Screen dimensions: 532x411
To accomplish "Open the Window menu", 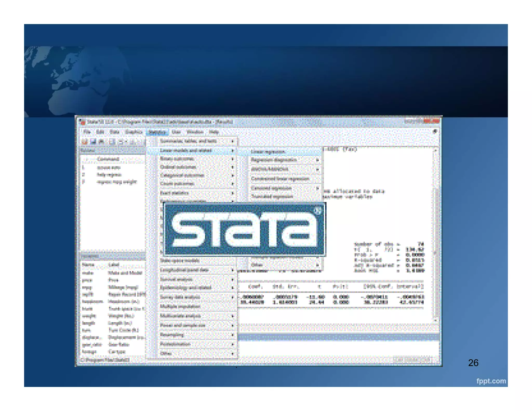I will pyautogui.click(x=195, y=132).
